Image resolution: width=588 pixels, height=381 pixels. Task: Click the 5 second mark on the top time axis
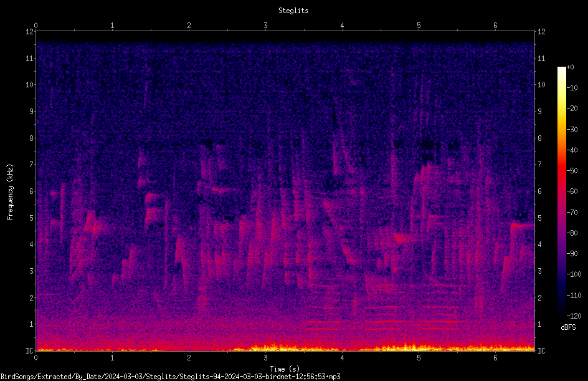[x=419, y=26]
